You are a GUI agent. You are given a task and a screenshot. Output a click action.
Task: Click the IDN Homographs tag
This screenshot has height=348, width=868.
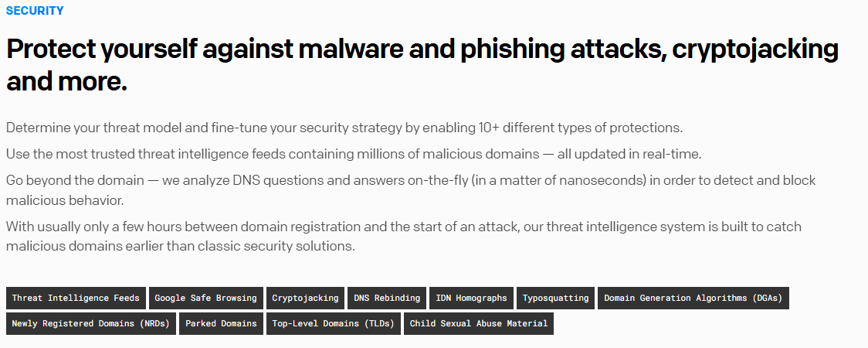click(x=471, y=298)
